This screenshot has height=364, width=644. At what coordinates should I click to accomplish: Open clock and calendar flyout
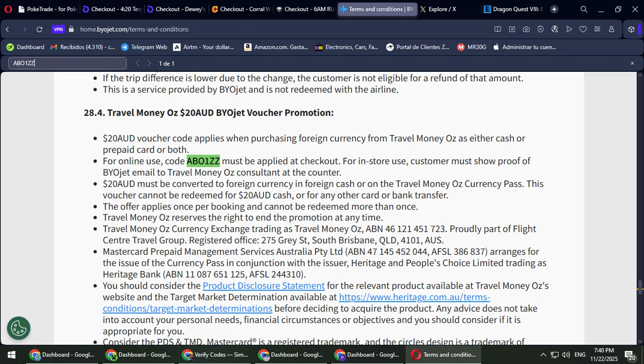click(604, 355)
